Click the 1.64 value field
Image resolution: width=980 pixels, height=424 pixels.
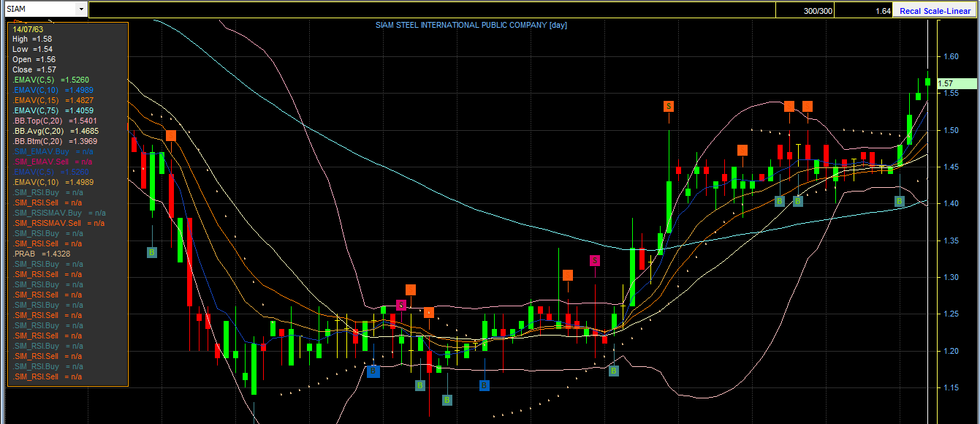point(863,11)
